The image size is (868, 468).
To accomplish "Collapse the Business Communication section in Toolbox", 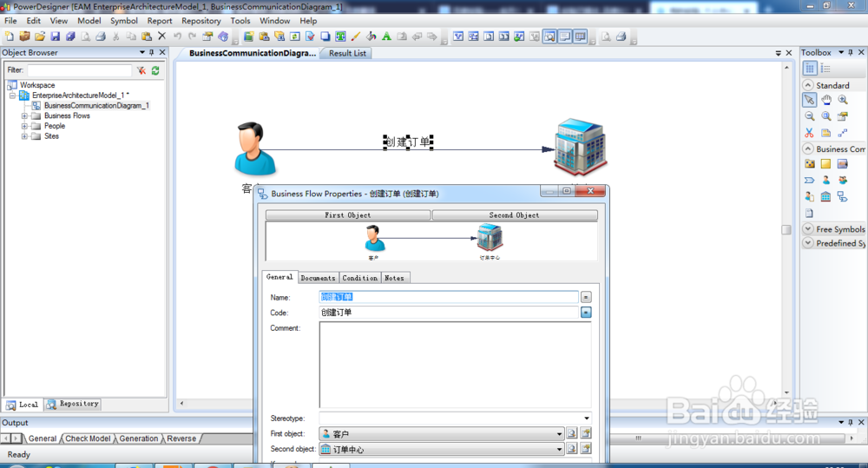I will pyautogui.click(x=808, y=149).
